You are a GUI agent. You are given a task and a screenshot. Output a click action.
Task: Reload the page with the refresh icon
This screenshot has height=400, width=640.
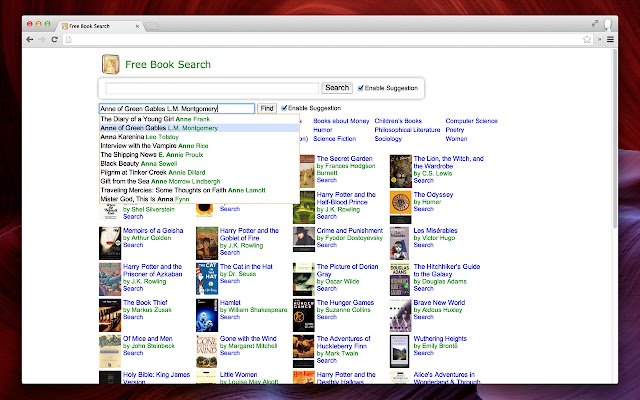[54, 40]
